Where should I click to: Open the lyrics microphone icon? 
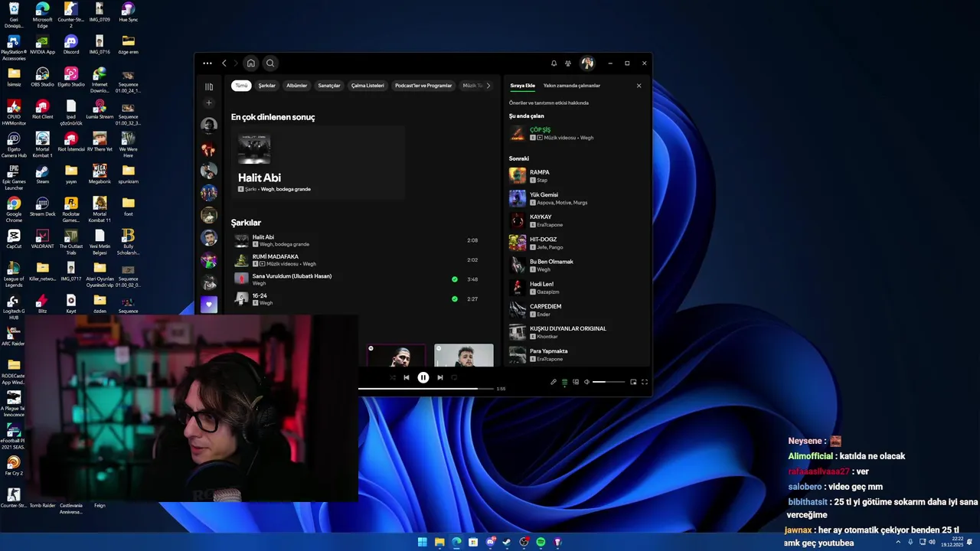tap(554, 382)
